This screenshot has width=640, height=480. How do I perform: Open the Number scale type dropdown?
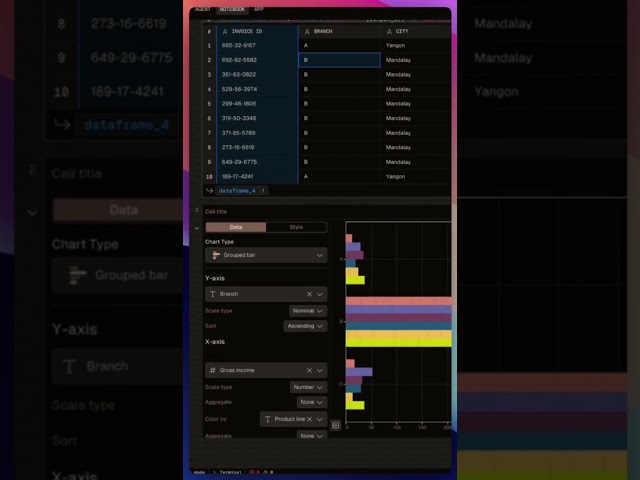[308, 387]
